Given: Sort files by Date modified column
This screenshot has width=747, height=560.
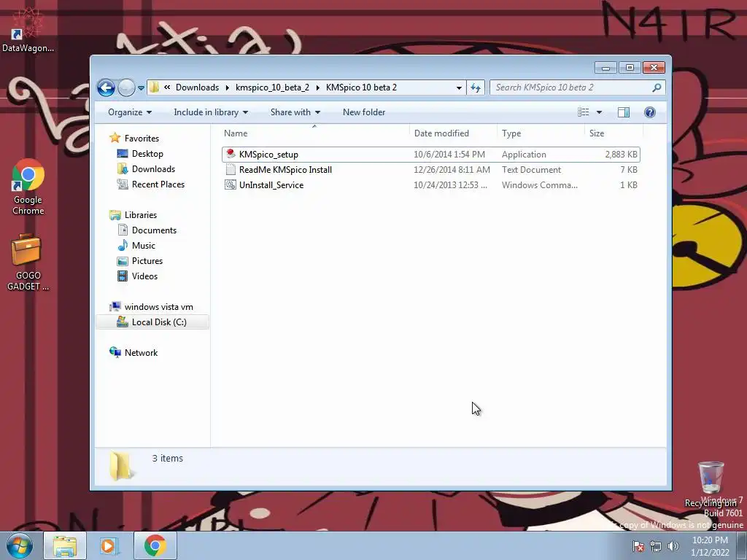Looking at the screenshot, I should [x=452, y=133].
